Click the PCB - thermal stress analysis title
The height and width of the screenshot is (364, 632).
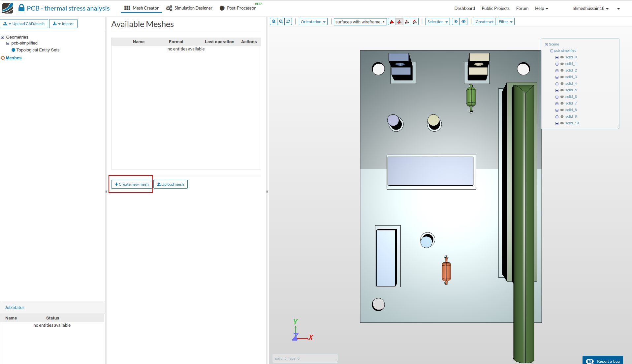[68, 8]
